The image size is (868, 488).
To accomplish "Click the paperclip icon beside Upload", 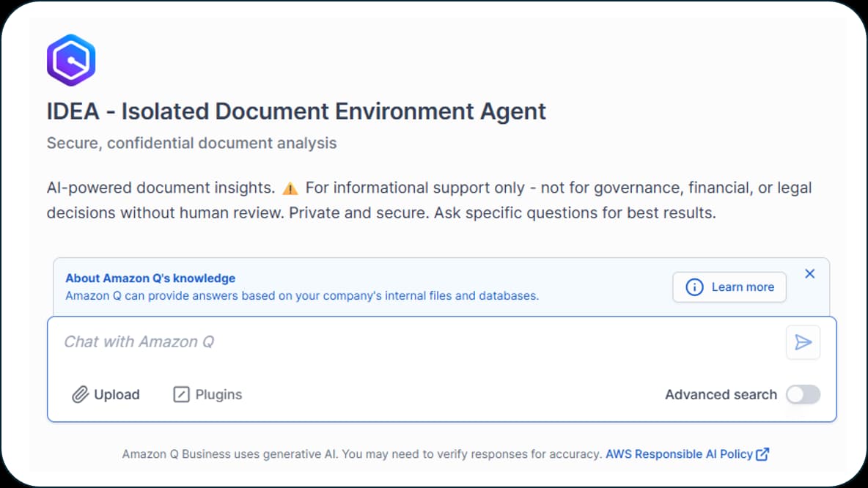I will click(80, 395).
